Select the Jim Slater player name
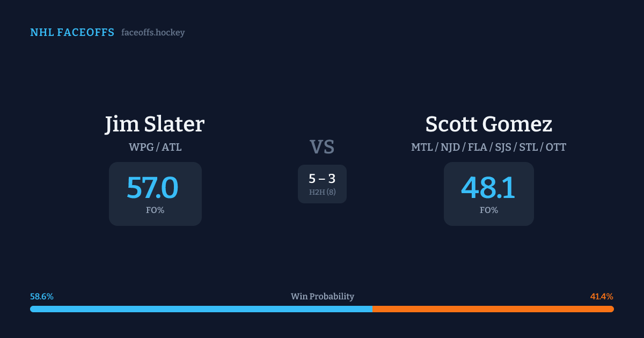This screenshot has width=644, height=338. (x=155, y=124)
